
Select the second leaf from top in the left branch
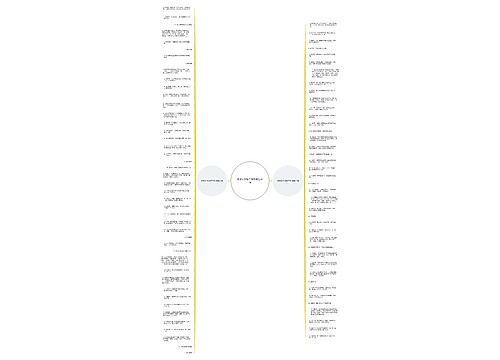coord(177,17)
